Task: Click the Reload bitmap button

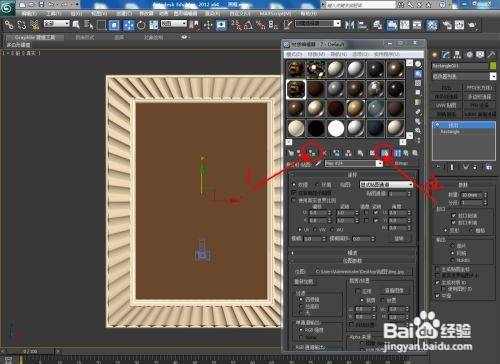Action: point(304,282)
